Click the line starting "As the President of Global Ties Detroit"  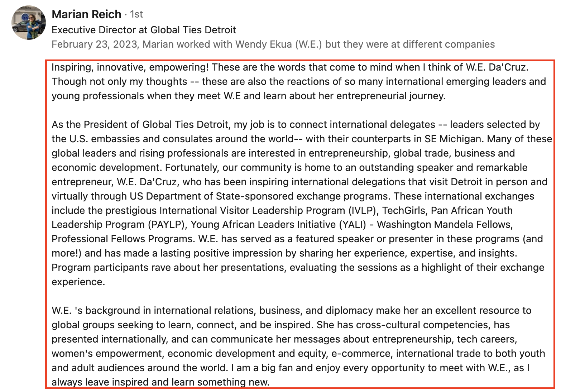point(296,125)
